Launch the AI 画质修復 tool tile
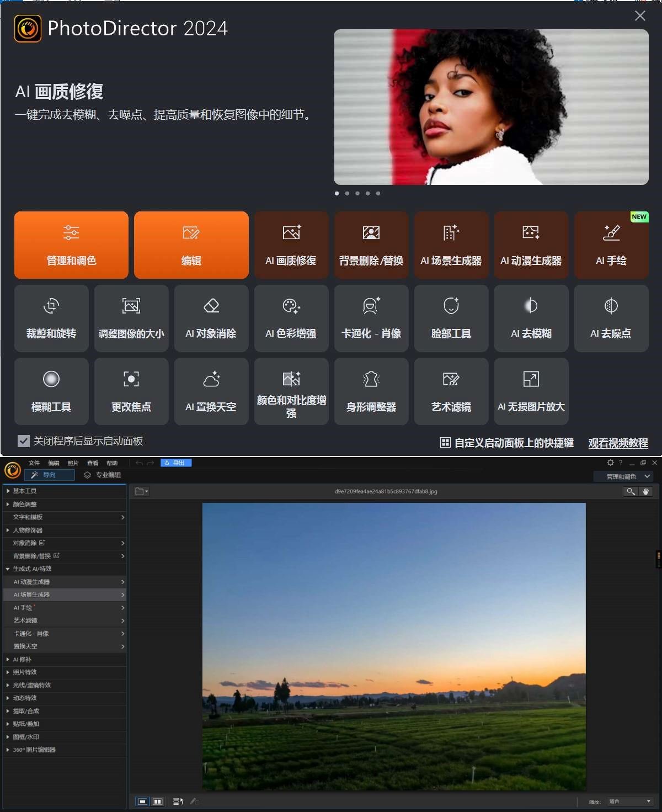Viewport: 662px width, 812px height. tap(291, 245)
